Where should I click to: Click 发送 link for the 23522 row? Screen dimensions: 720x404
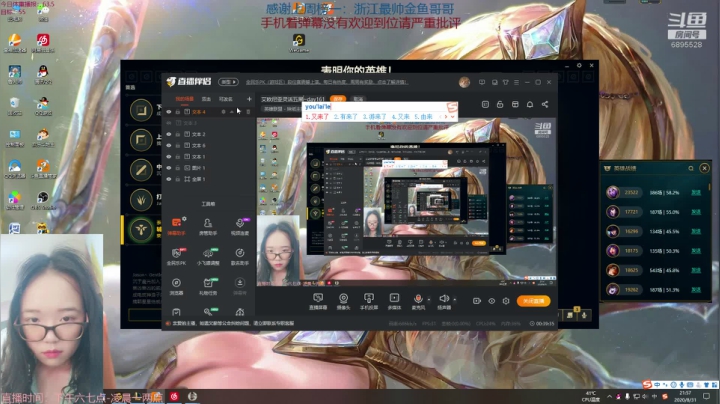(x=696, y=192)
